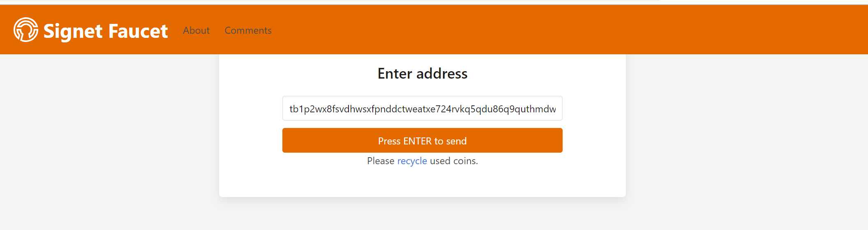Viewport: 868px width, 230px height.
Task: Place cursor at end of address text
Action: (556, 109)
